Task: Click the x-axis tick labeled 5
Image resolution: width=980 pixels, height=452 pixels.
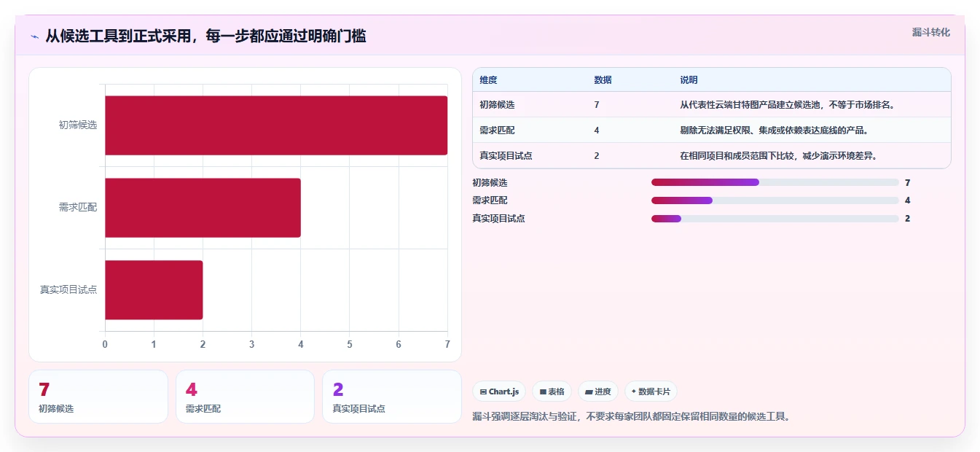Action: coord(350,344)
